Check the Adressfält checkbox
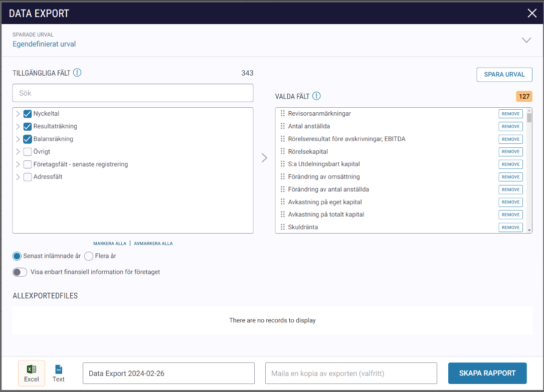The height and width of the screenshot is (392, 544). pos(28,177)
